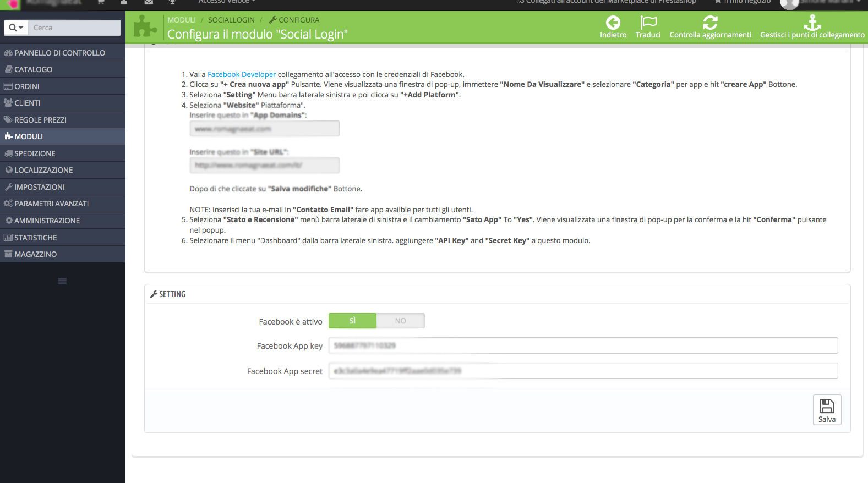Click the SOCIALLOGIN breadcrumb link

pos(231,20)
